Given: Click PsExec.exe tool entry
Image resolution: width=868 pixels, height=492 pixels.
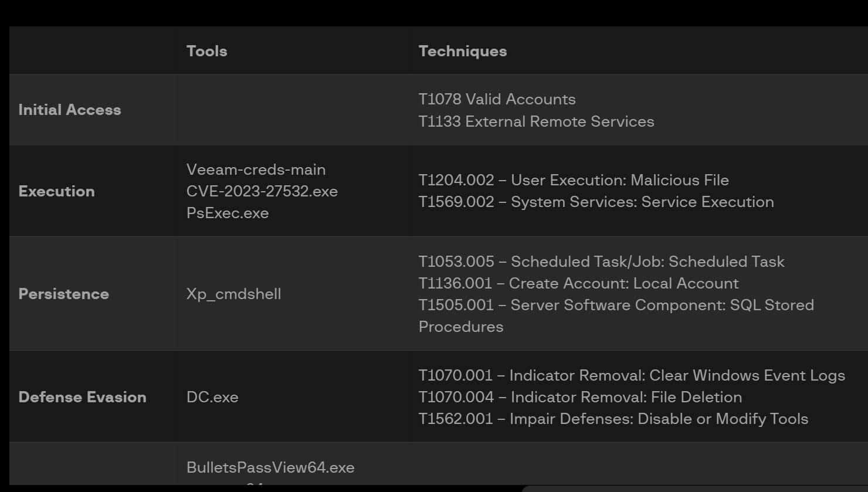Looking at the screenshot, I should pos(228,213).
